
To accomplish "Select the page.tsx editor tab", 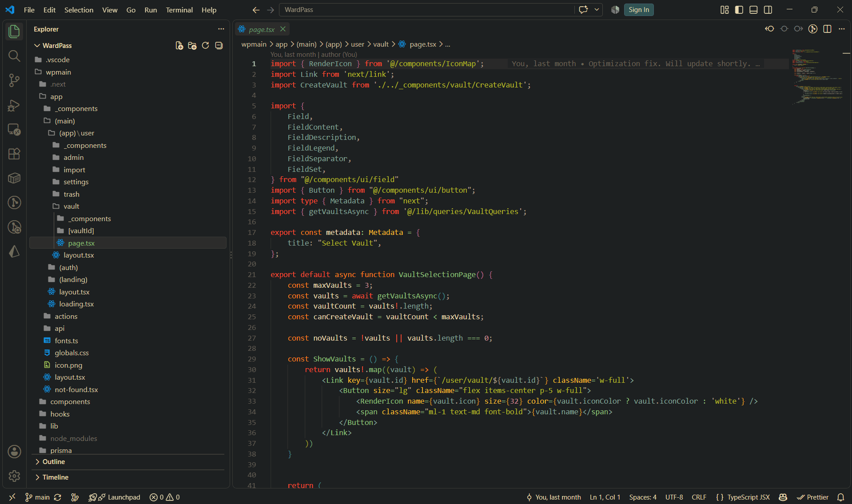I will (x=262, y=29).
